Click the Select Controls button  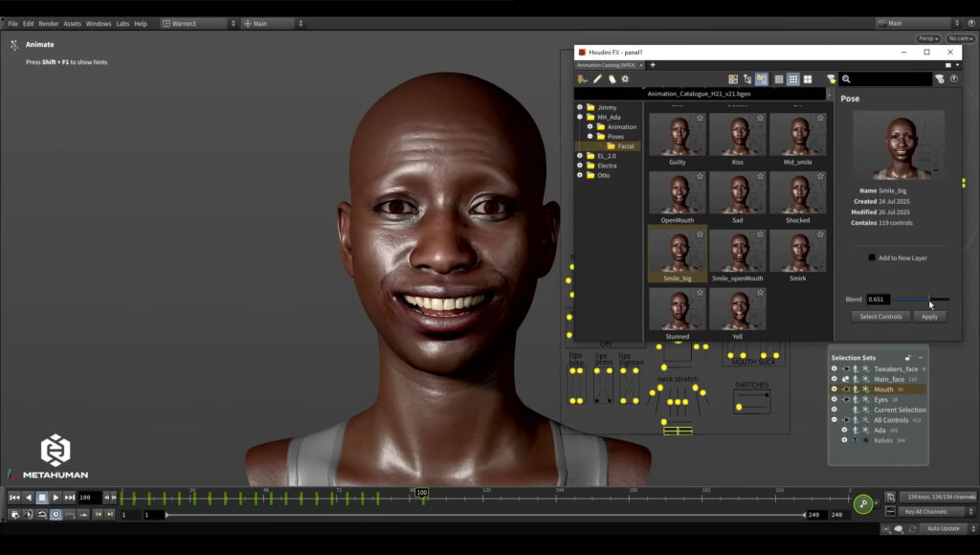880,317
